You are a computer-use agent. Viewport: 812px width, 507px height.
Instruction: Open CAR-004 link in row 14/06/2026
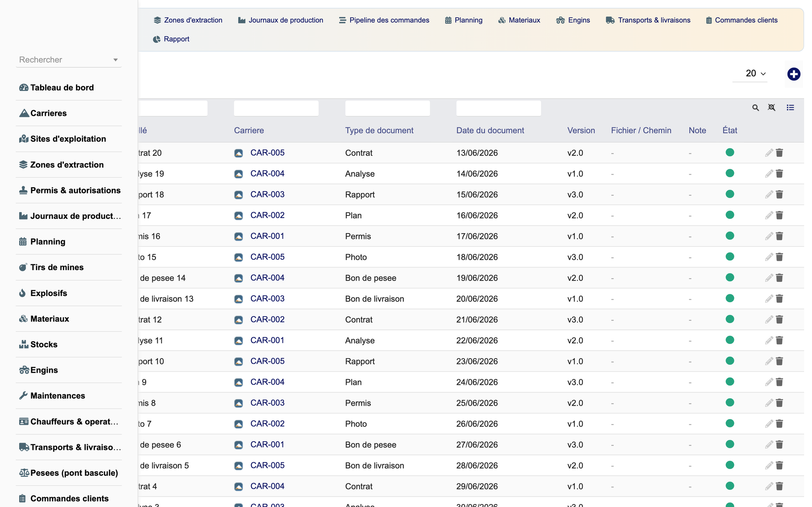coord(267,173)
